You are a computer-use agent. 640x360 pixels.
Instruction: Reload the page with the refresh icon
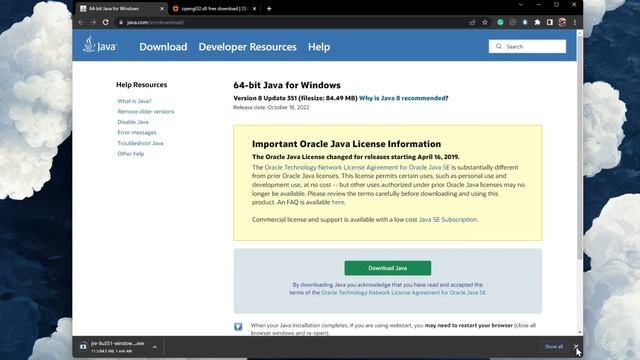pyautogui.click(x=106, y=22)
